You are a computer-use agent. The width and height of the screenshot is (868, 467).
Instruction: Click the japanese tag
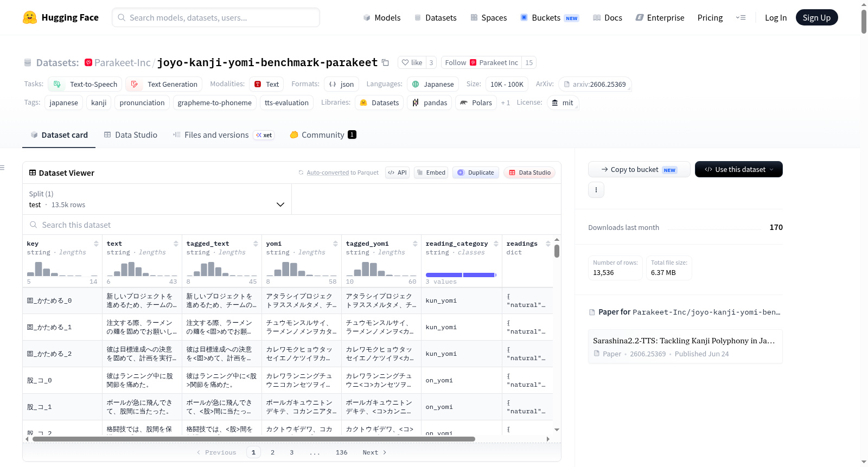[x=63, y=103]
